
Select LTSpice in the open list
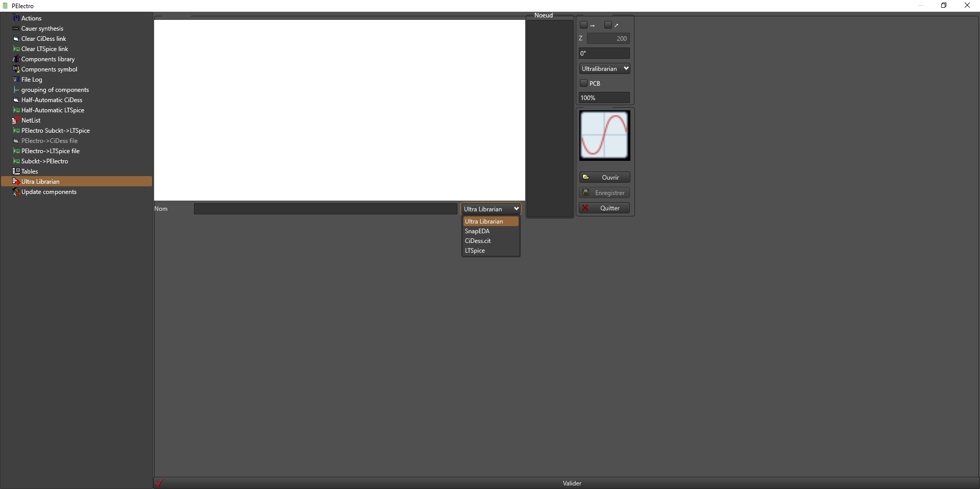tap(475, 251)
